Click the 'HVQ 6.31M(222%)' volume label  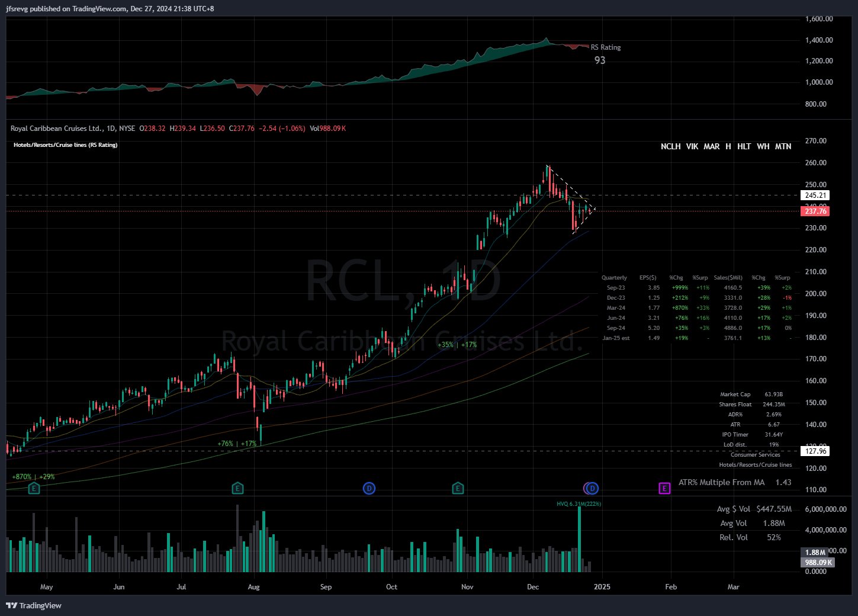click(579, 504)
